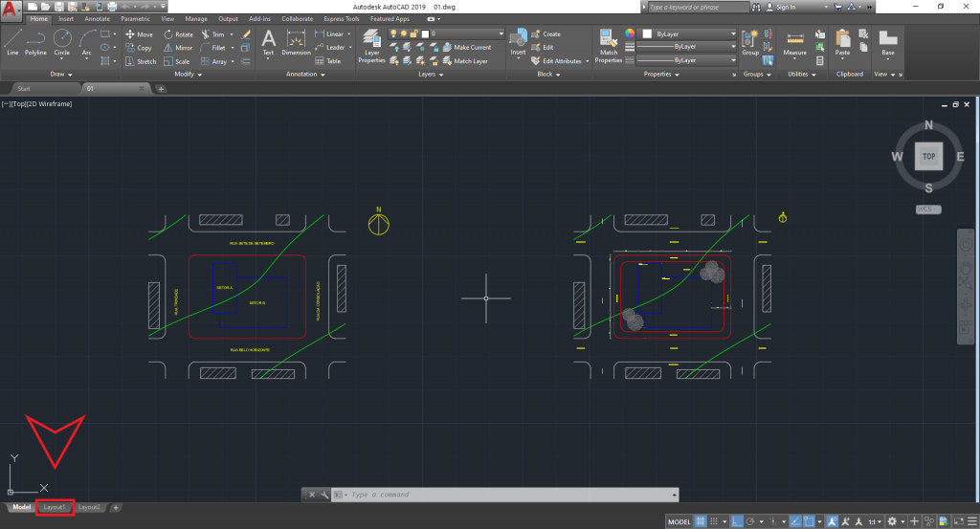The height and width of the screenshot is (529, 980).
Task: Toggle the drawing grid display
Action: point(701,521)
